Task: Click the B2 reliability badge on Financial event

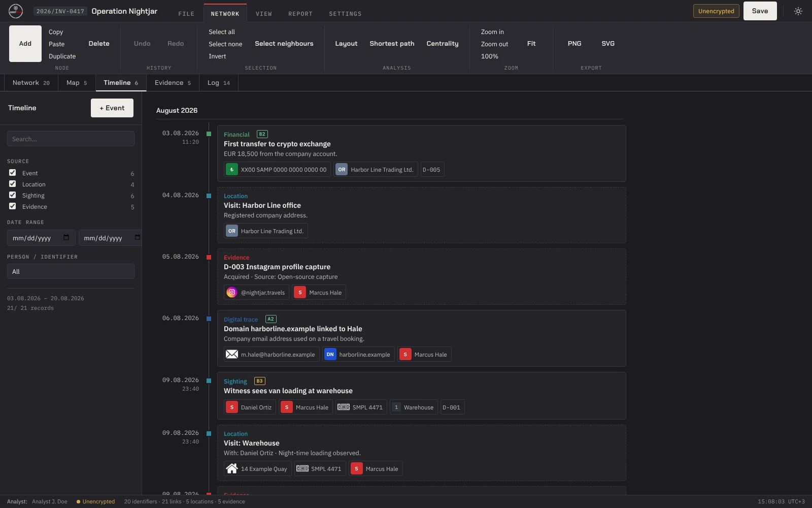Action: tap(262, 135)
